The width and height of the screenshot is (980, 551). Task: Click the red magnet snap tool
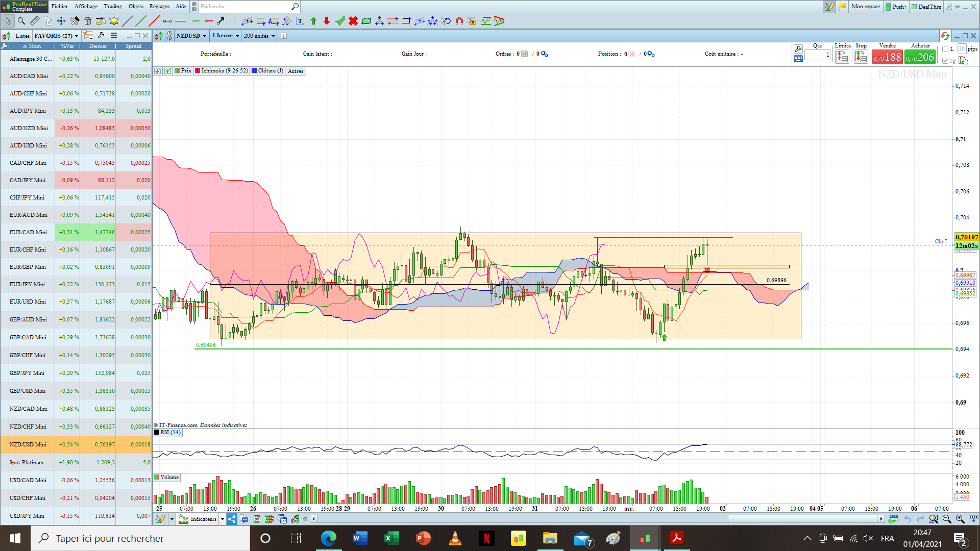(459, 21)
